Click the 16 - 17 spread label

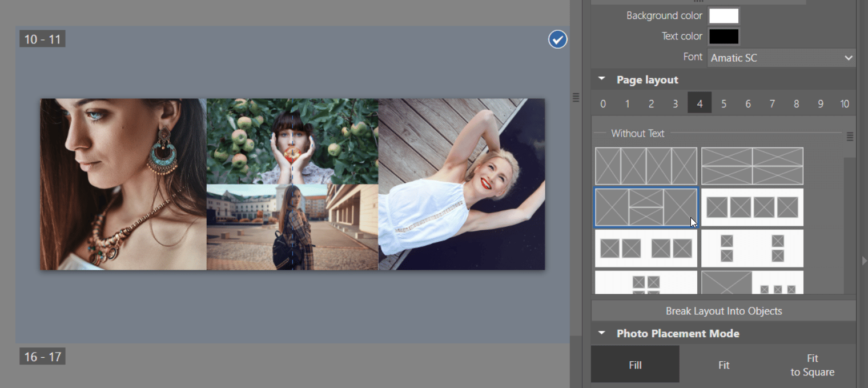(x=42, y=357)
